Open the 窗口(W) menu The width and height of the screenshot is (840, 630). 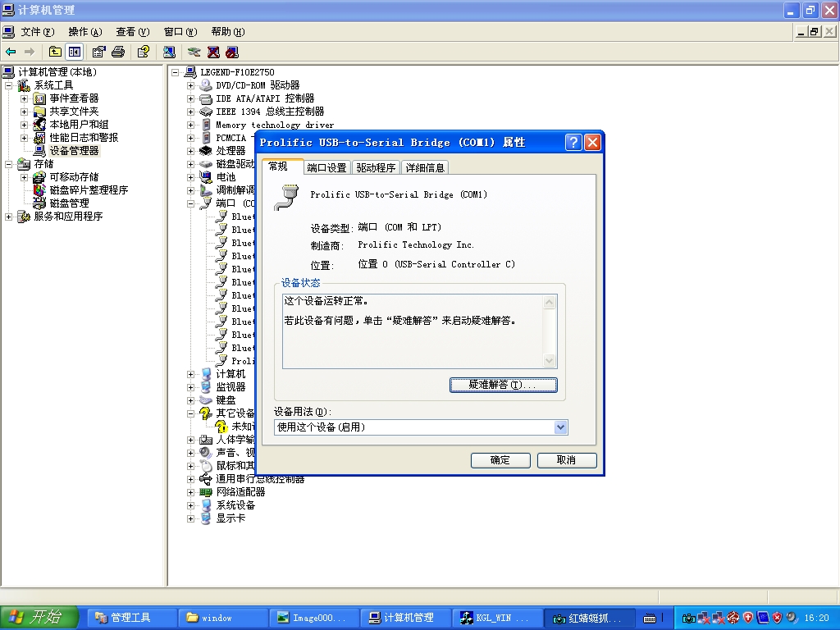tap(180, 32)
